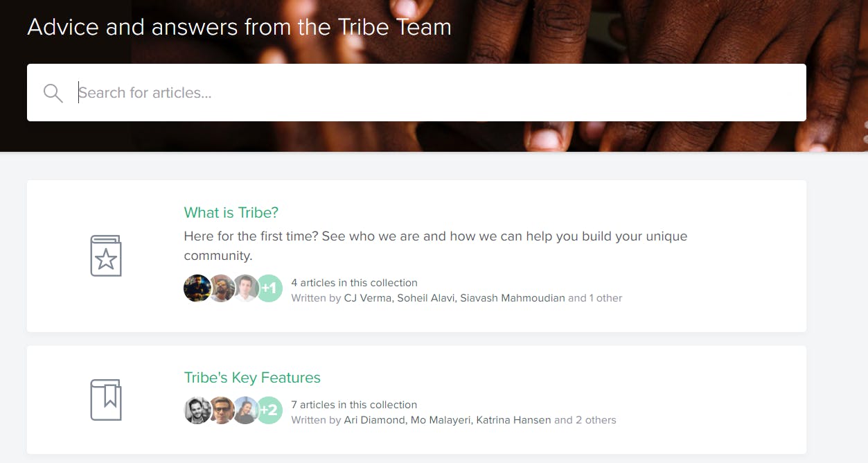Click Mo Malayeri's sunglasses avatar
The width and height of the screenshot is (868, 463).
[x=222, y=410]
